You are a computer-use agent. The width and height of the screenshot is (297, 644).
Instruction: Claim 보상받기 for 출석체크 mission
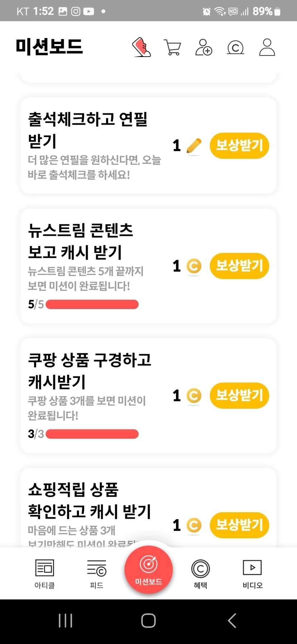pyautogui.click(x=239, y=146)
